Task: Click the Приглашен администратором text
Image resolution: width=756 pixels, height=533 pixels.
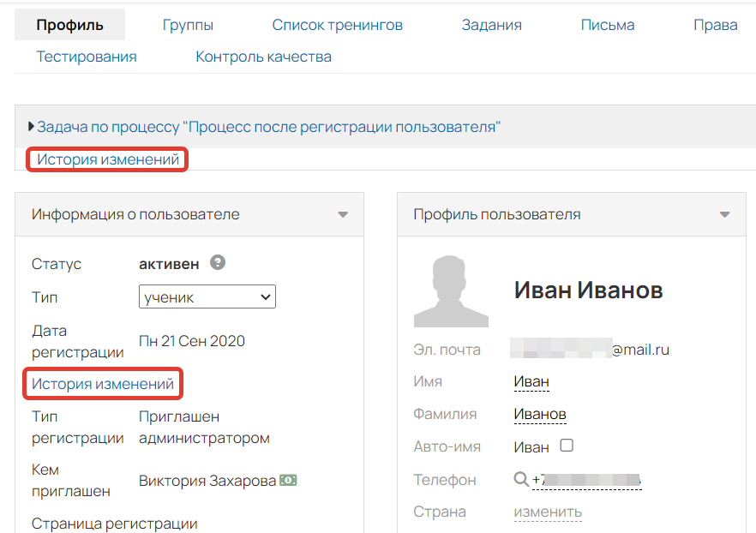Action: (204, 427)
